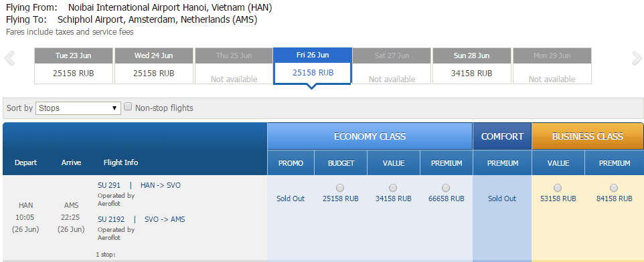The image size is (644, 262).
Task: Click the COMFORT class header
Action: click(502, 136)
